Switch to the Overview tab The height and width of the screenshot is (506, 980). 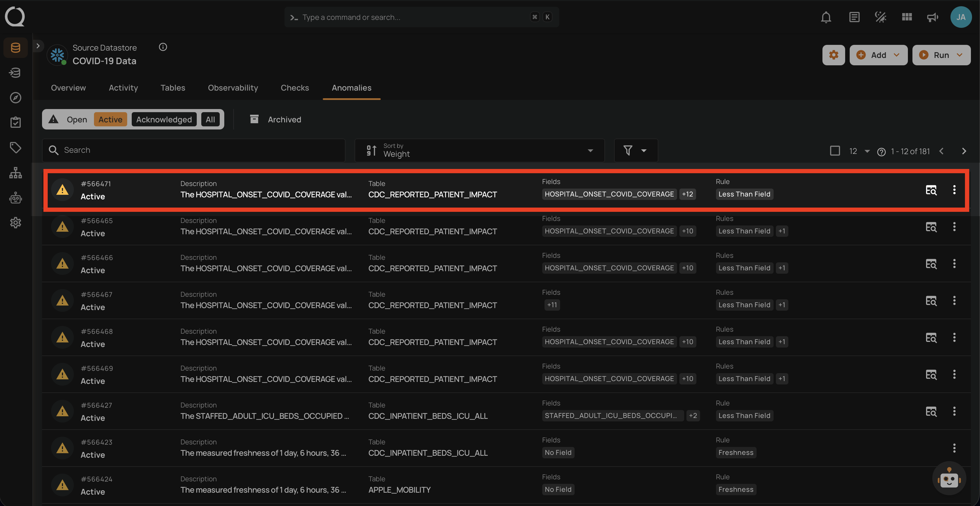68,88
